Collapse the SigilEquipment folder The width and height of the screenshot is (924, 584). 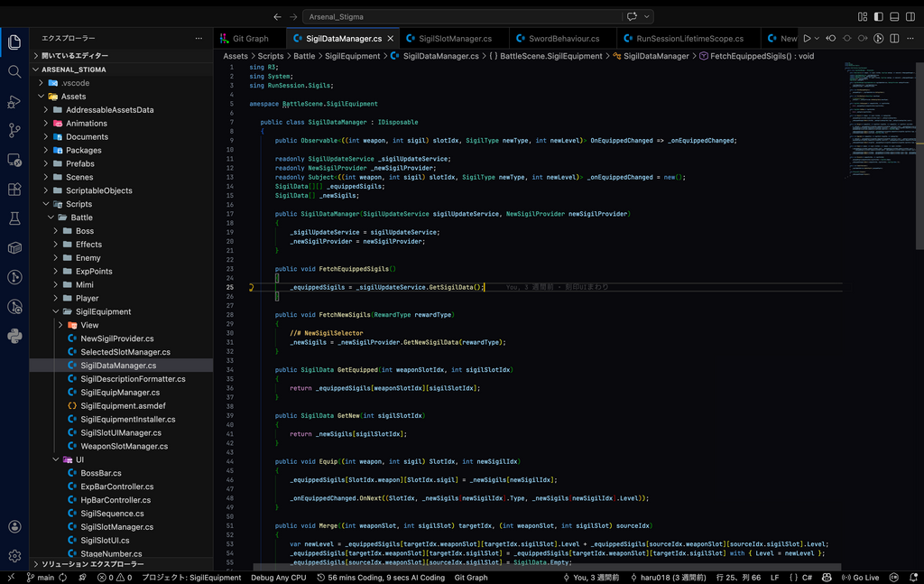click(x=103, y=311)
